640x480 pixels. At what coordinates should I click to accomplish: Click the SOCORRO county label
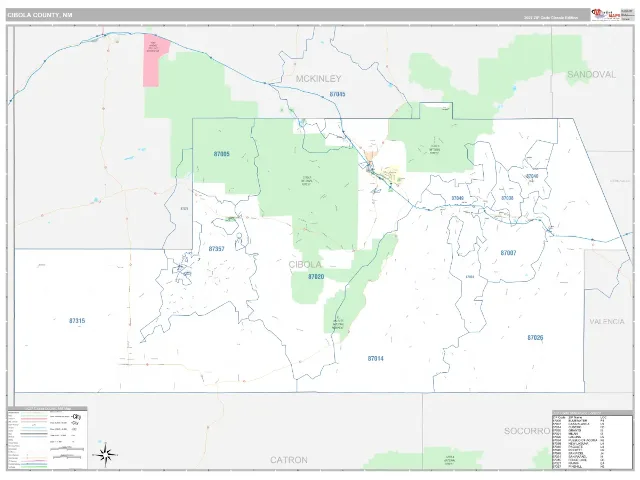(527, 431)
